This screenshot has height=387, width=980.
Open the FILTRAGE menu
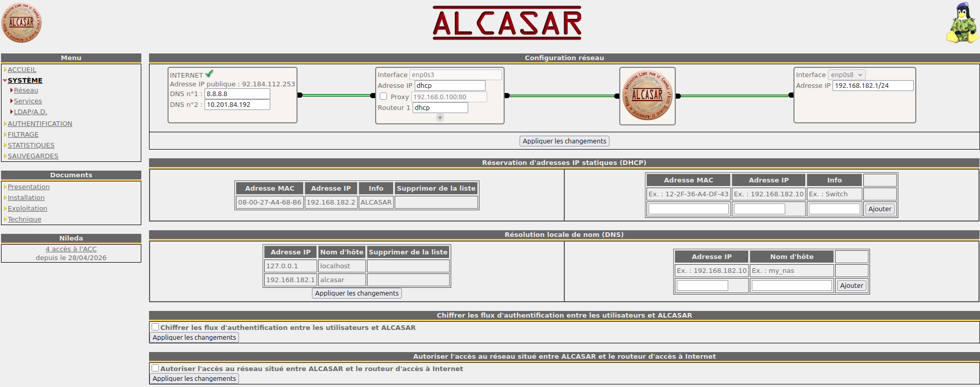pos(23,134)
